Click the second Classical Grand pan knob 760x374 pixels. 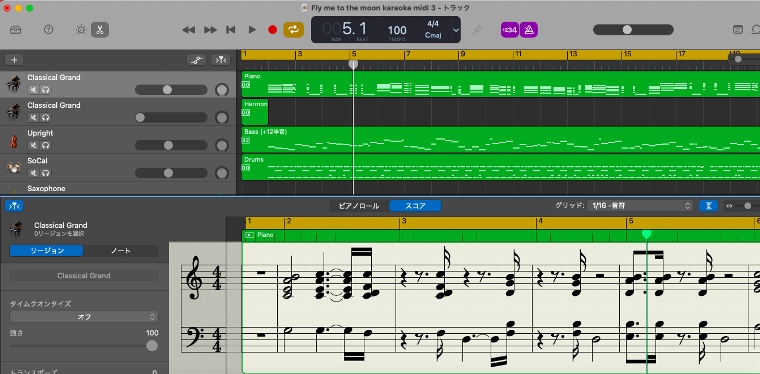click(x=222, y=118)
